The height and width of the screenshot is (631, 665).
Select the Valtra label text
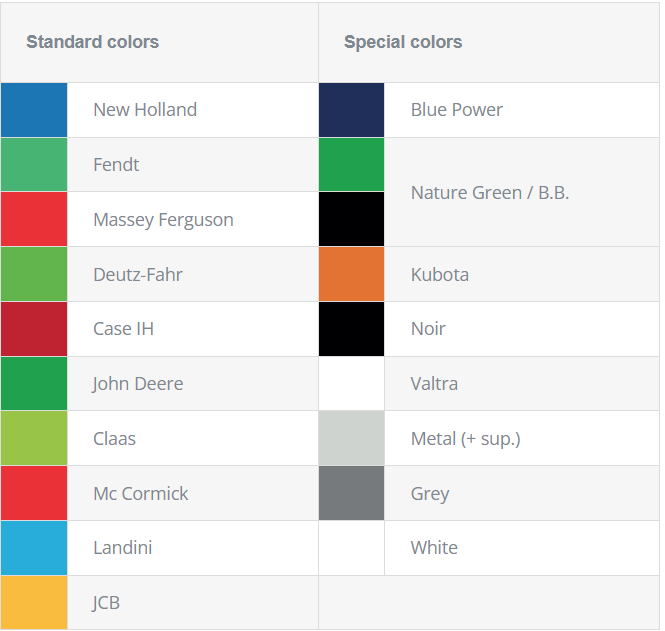click(434, 384)
